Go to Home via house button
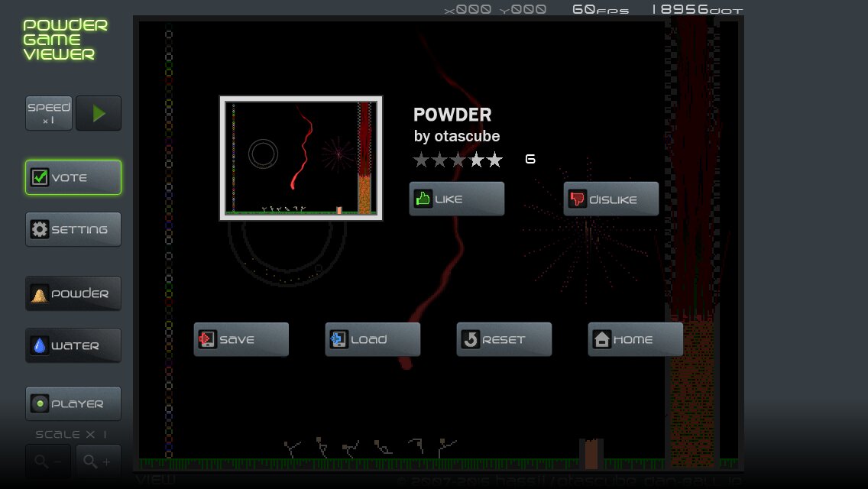Image resolution: width=868 pixels, height=489 pixels. [x=635, y=339]
